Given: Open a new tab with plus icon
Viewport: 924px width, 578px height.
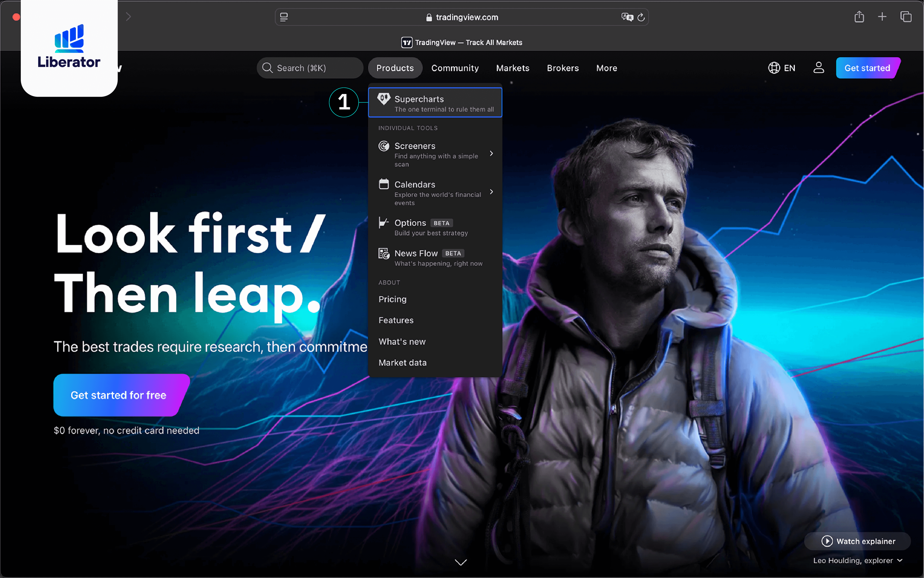Looking at the screenshot, I should pos(882,16).
